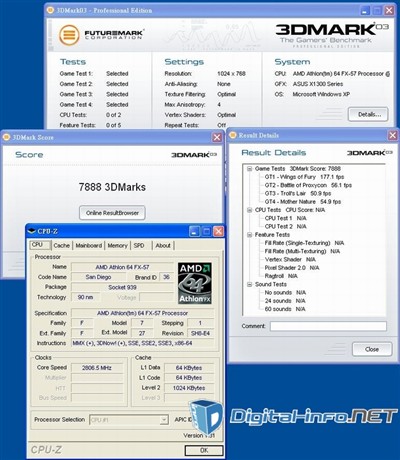Click the Resolution value 1024 x 768
Viewport: 400px width, 460px height.
pos(231,73)
